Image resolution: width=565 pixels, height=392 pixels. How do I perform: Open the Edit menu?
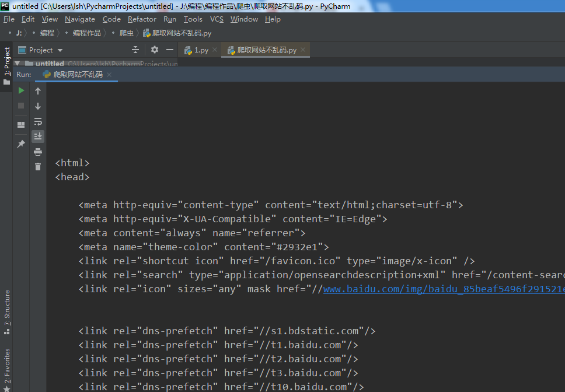(x=28, y=19)
